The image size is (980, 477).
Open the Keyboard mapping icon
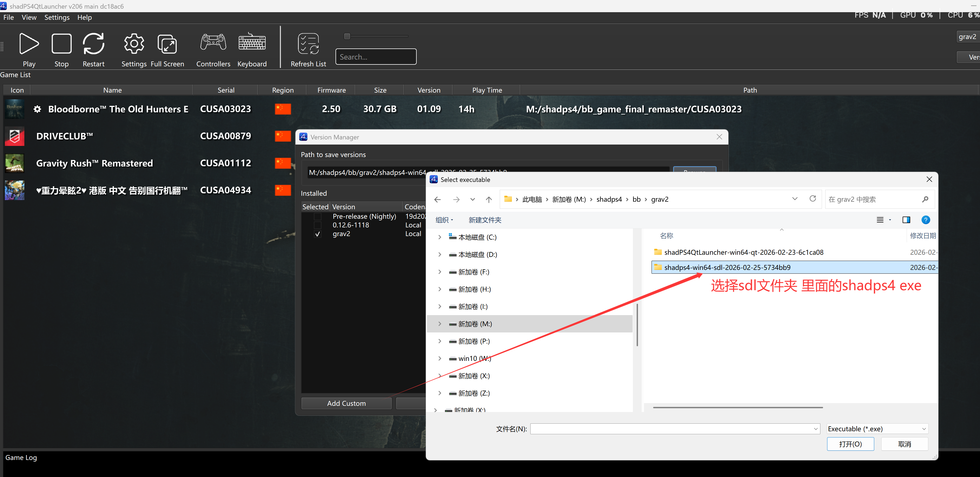point(252,42)
